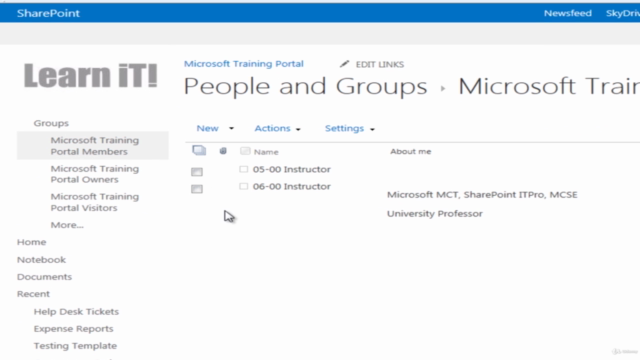The width and height of the screenshot is (640, 360).
Task: Click EDIT LINKS
Action: pyautogui.click(x=380, y=64)
